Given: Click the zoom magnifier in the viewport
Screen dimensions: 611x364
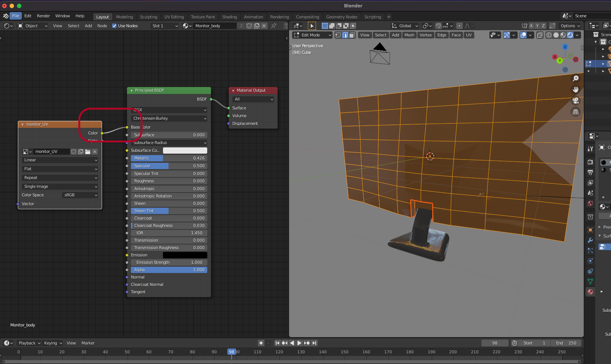Looking at the screenshot, I should tap(576, 78).
